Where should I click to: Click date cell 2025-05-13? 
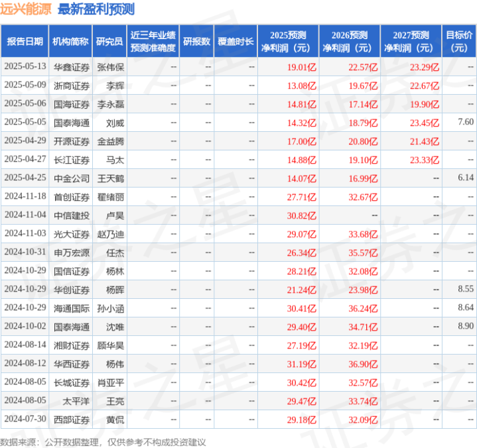pos(25,66)
